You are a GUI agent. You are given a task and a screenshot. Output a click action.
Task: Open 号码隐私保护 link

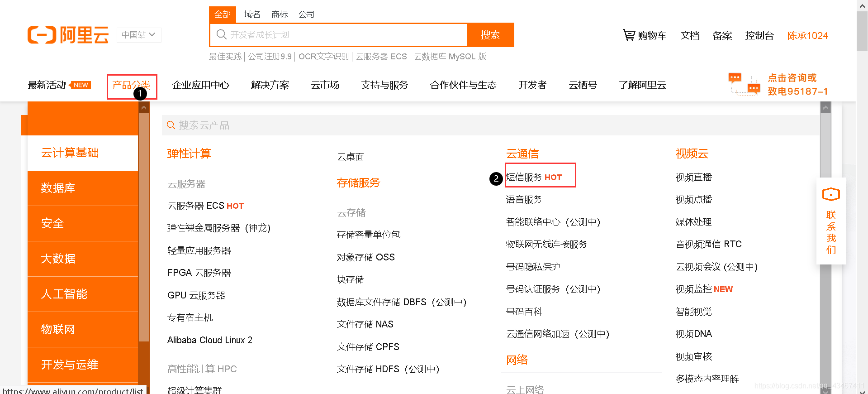(x=533, y=267)
